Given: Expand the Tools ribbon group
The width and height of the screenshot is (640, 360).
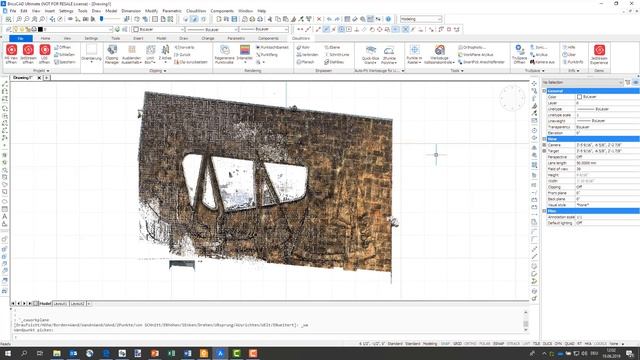Looking at the screenshot, I should click(457, 71).
